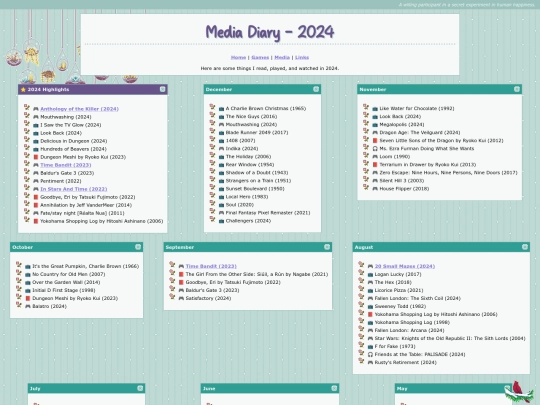Collapse the December panel
Screen dimensions: 540x405
(316, 89)
